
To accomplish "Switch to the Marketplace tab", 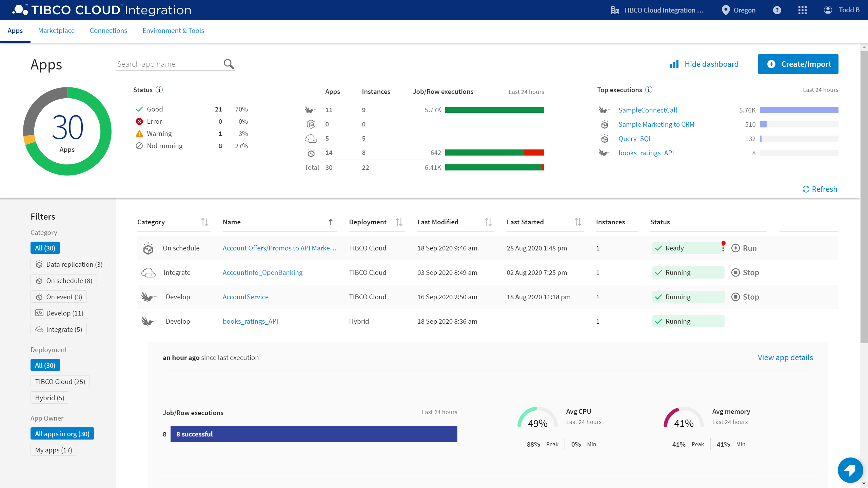I will click(x=56, y=30).
